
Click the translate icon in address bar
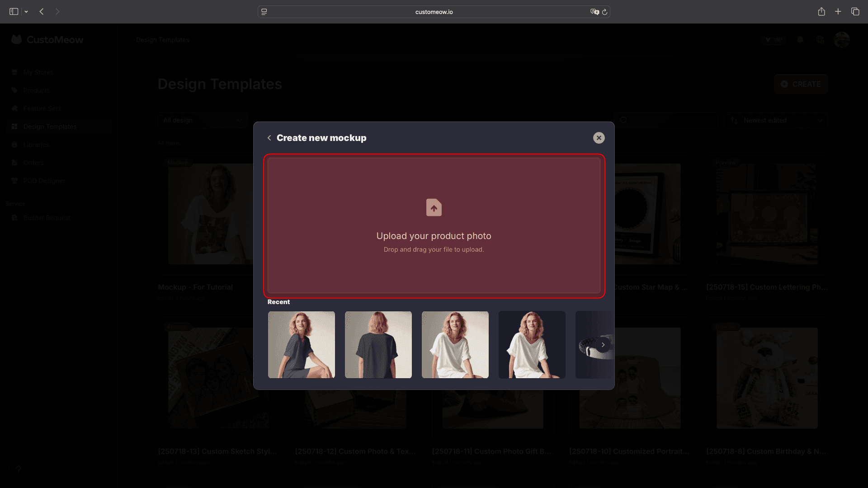(594, 12)
